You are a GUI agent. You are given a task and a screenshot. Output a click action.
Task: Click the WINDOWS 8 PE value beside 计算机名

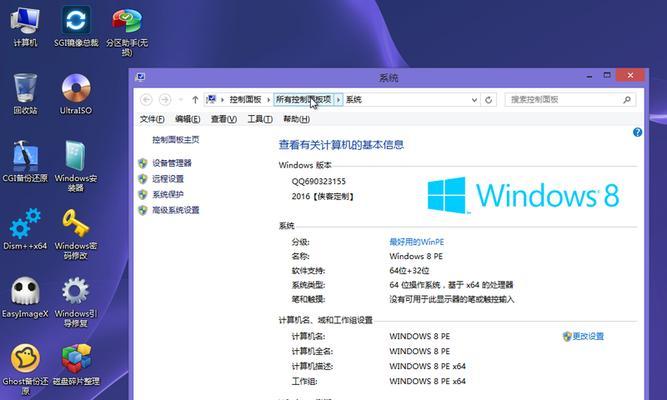point(419,336)
